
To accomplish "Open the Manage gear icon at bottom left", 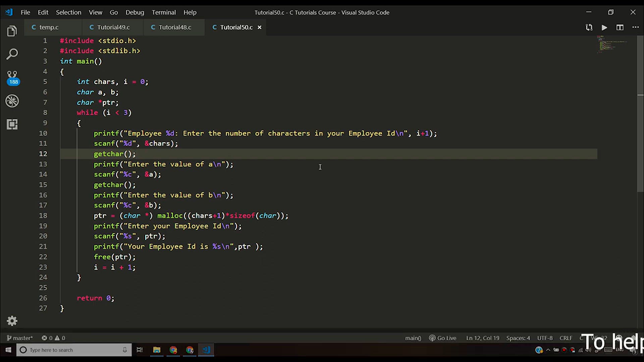I will point(12,321).
